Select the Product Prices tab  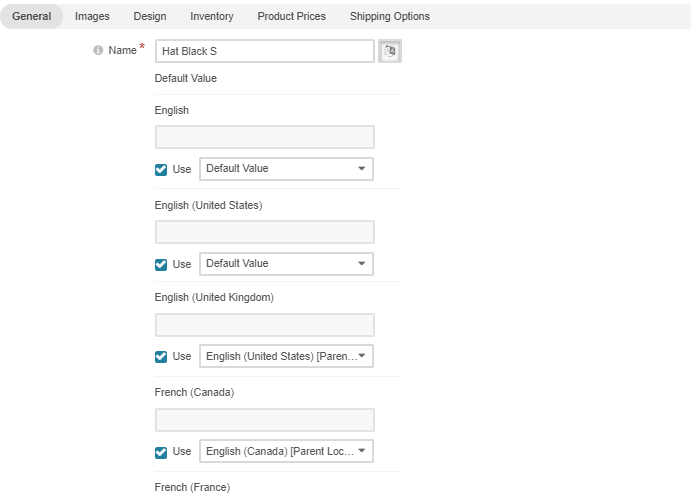(292, 16)
